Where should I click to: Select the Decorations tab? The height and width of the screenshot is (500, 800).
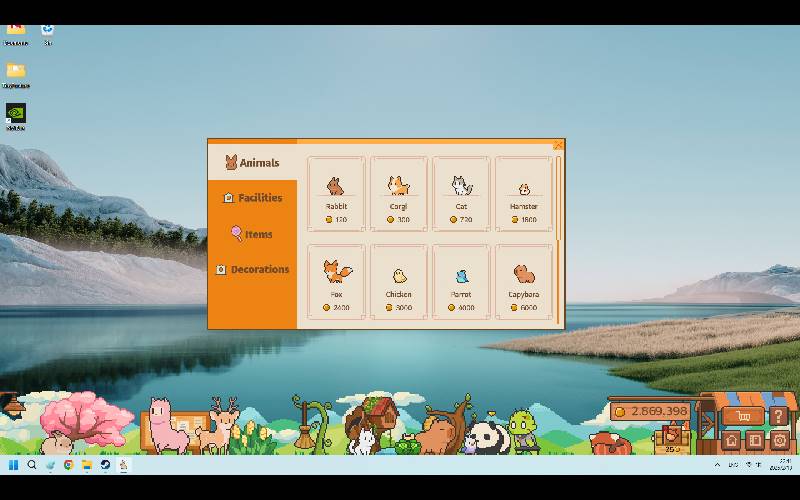coord(252,269)
